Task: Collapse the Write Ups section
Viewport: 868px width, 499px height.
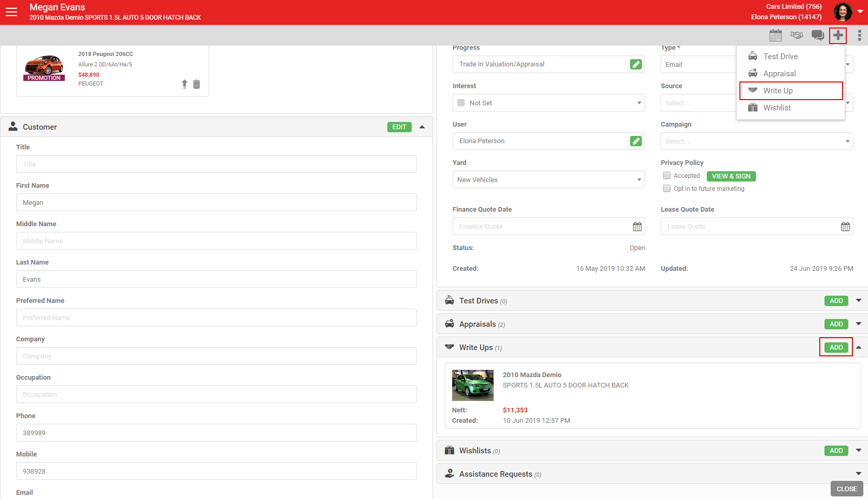Action: (x=859, y=348)
